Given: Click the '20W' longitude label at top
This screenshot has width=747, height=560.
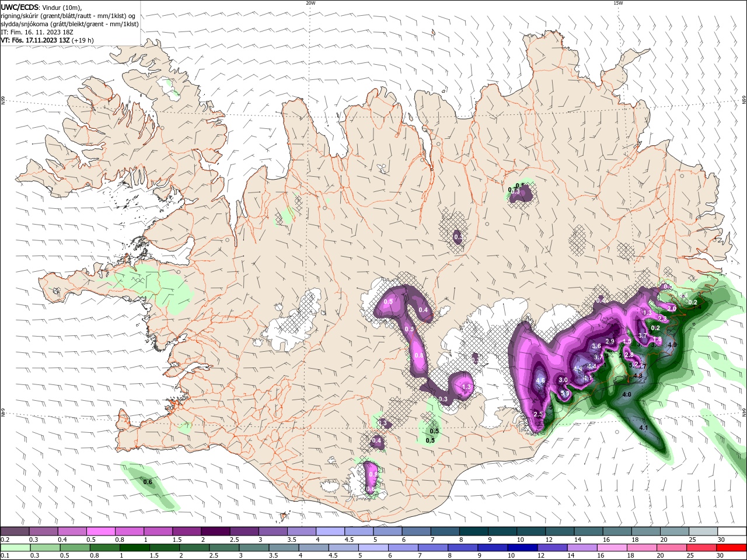Looking at the screenshot, I should click(x=310, y=2).
